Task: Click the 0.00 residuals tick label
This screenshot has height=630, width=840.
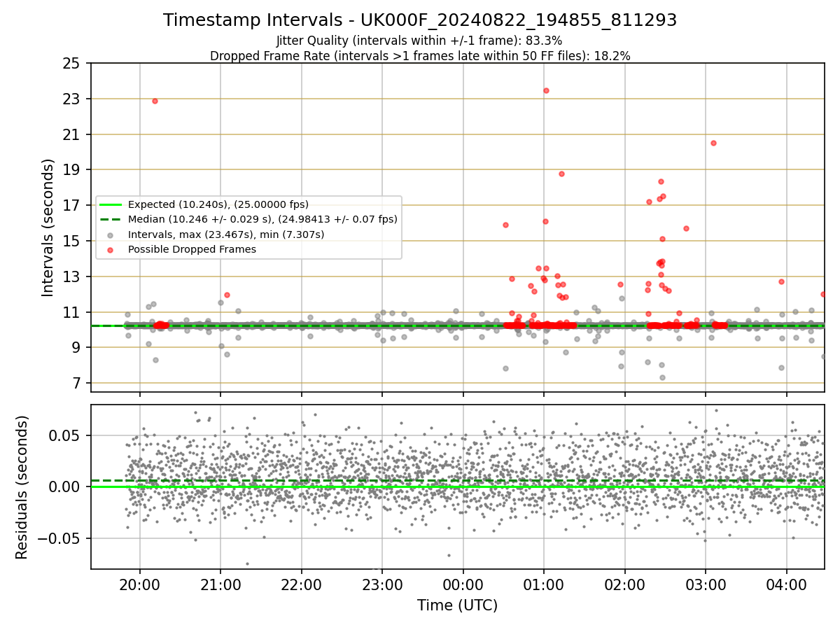Action: [x=64, y=486]
